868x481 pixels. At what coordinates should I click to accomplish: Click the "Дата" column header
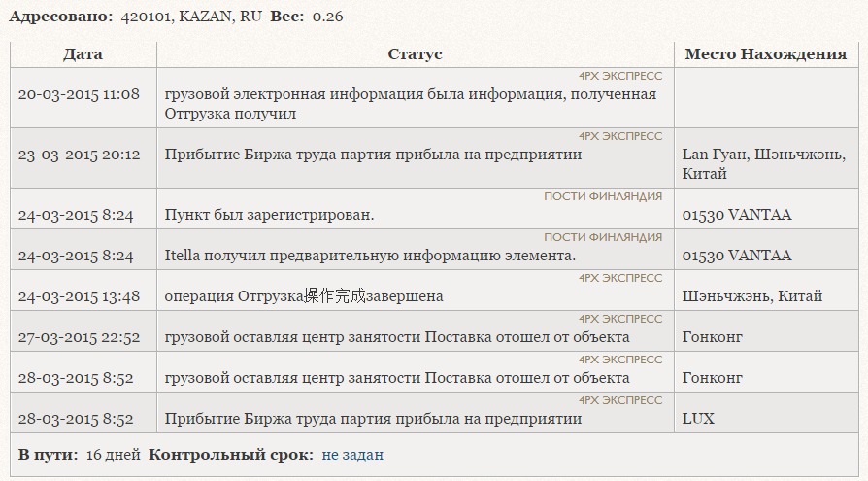83,54
